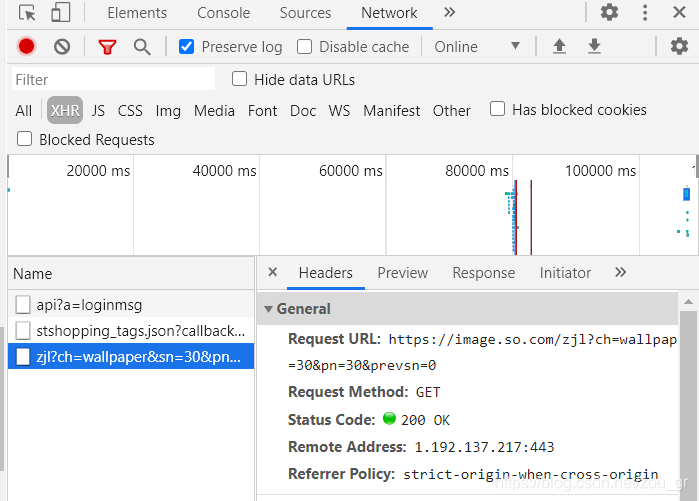699x501 pixels.
Task: Open the three-dot customize DevTools menu
Action: (645, 12)
